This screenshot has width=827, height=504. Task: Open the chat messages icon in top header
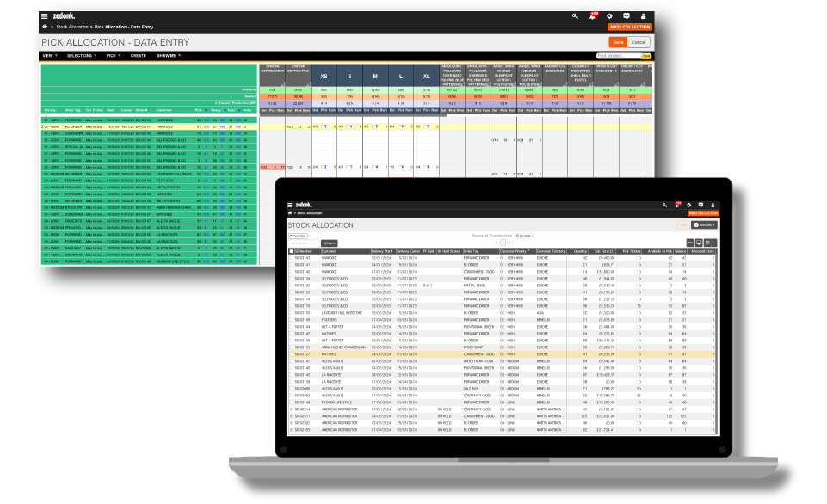[626, 16]
